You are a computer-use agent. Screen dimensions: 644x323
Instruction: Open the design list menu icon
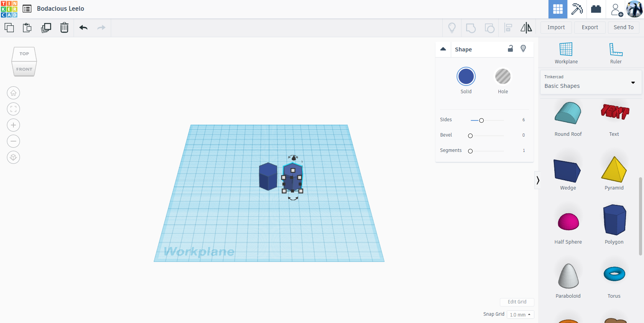coord(27,9)
